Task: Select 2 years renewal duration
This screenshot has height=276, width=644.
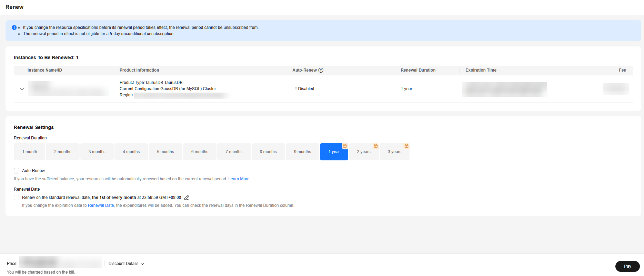Action: pos(364,152)
